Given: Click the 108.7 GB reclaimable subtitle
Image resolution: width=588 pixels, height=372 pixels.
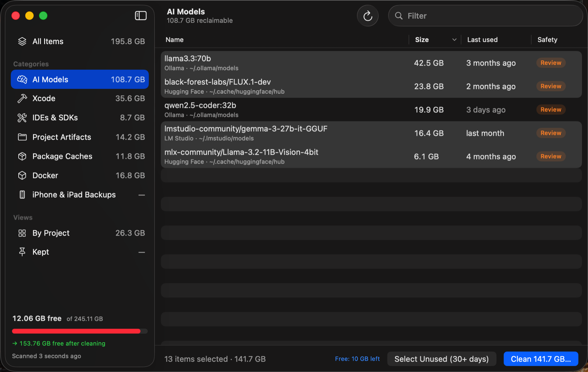Looking at the screenshot, I should coord(200,21).
